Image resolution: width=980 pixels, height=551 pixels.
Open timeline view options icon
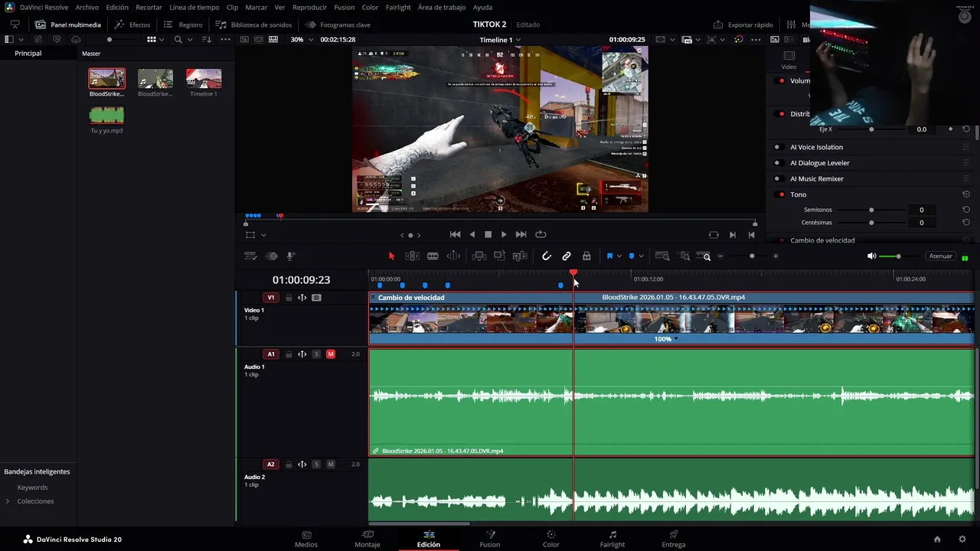pos(250,256)
